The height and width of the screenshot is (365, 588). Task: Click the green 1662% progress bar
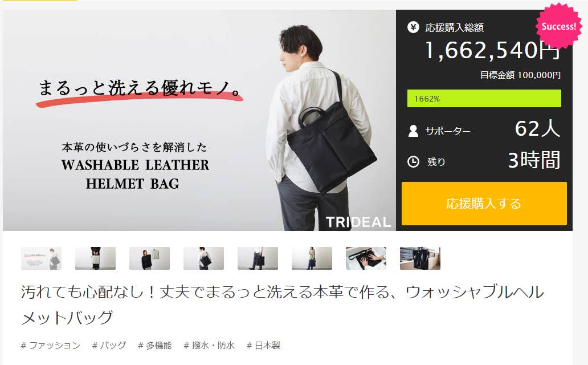coord(484,99)
